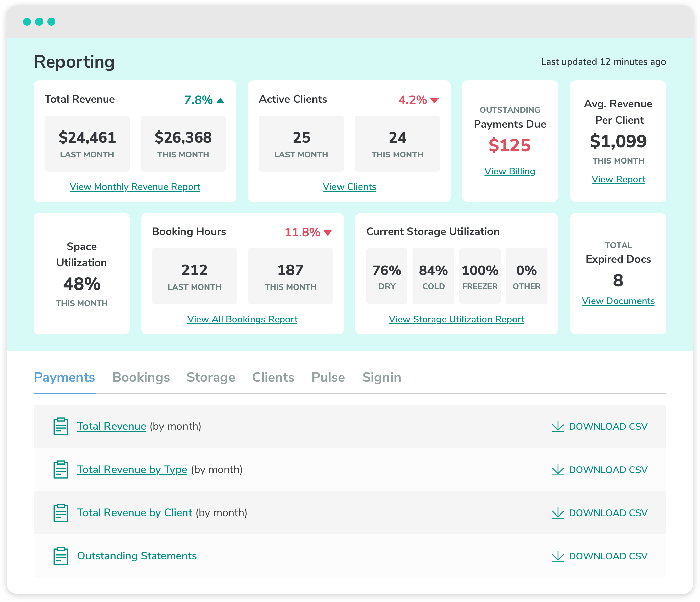Viewport: 700px width, 602px height.
Task: Click the green up arrow next to 7.8%
Action: (x=220, y=101)
